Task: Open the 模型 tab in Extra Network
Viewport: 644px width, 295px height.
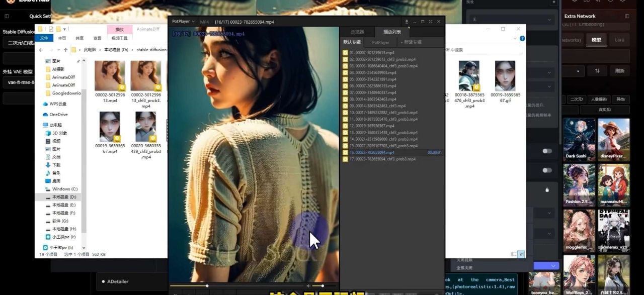Action: point(596,40)
